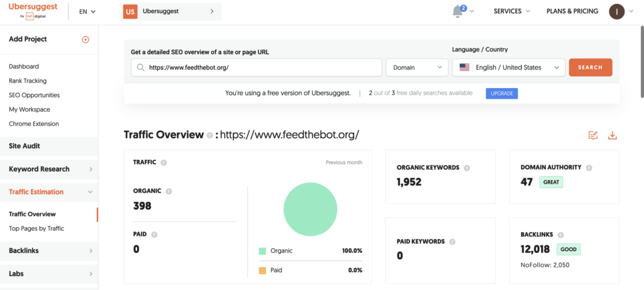Click the green Organic legend swatch
The width and height of the screenshot is (644, 290).
tap(262, 251)
